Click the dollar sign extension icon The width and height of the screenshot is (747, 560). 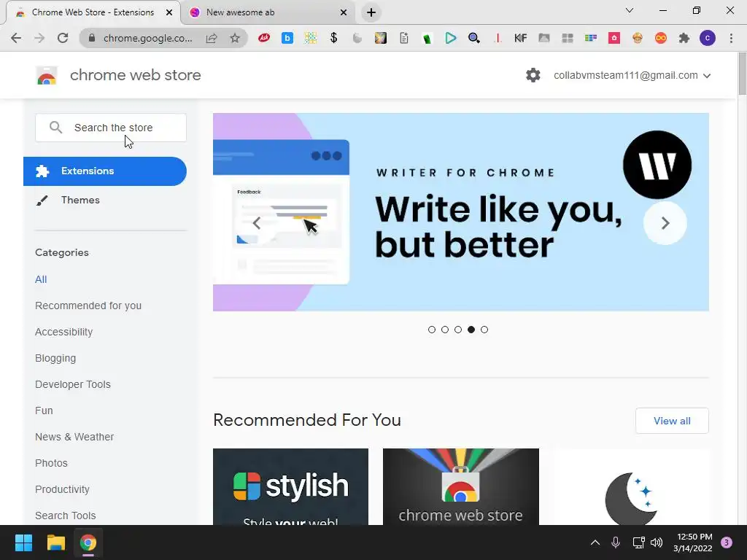[334, 38]
